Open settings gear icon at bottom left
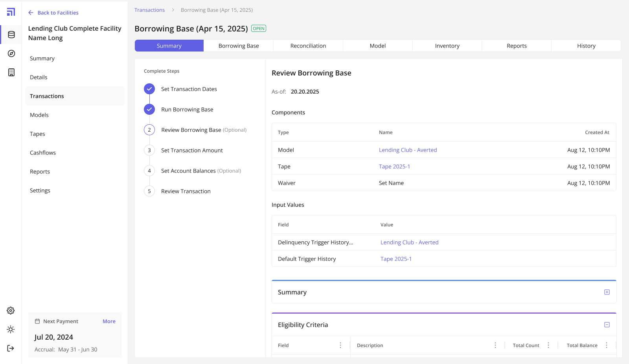The width and height of the screenshot is (629, 364). click(11, 311)
